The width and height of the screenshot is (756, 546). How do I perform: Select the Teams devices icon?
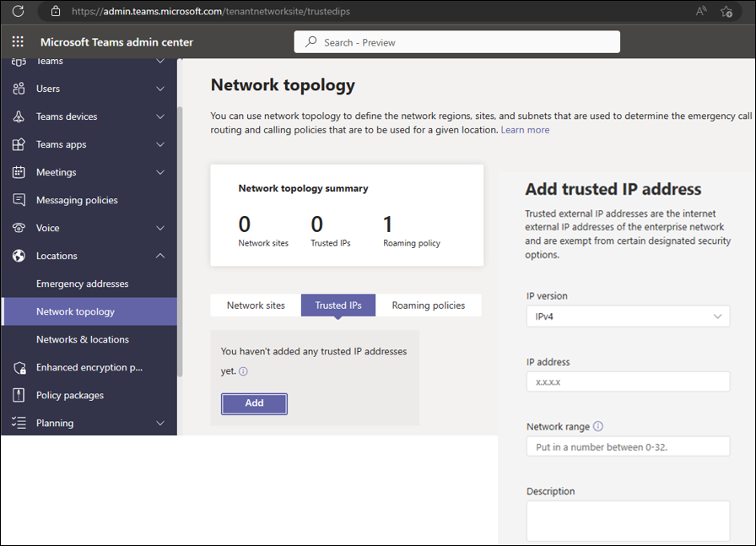tap(19, 116)
